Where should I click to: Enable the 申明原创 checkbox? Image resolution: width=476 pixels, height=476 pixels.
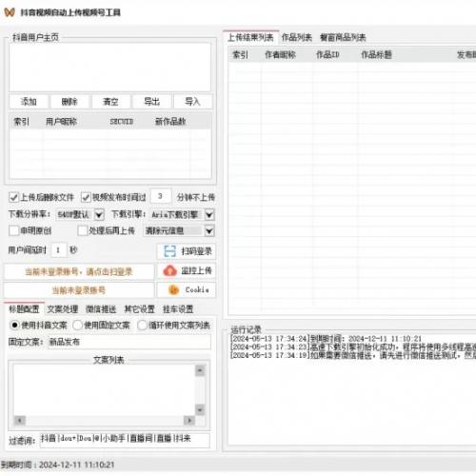pos(13,230)
